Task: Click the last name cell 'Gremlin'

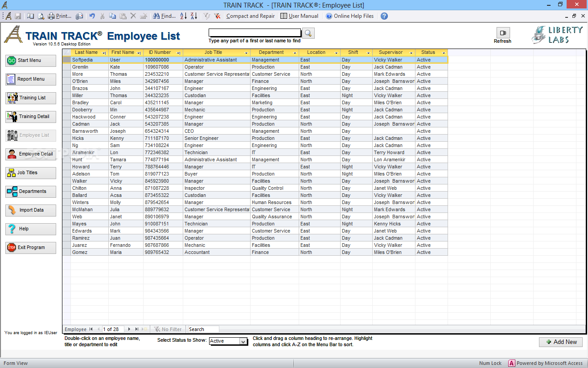Action: tap(90, 67)
